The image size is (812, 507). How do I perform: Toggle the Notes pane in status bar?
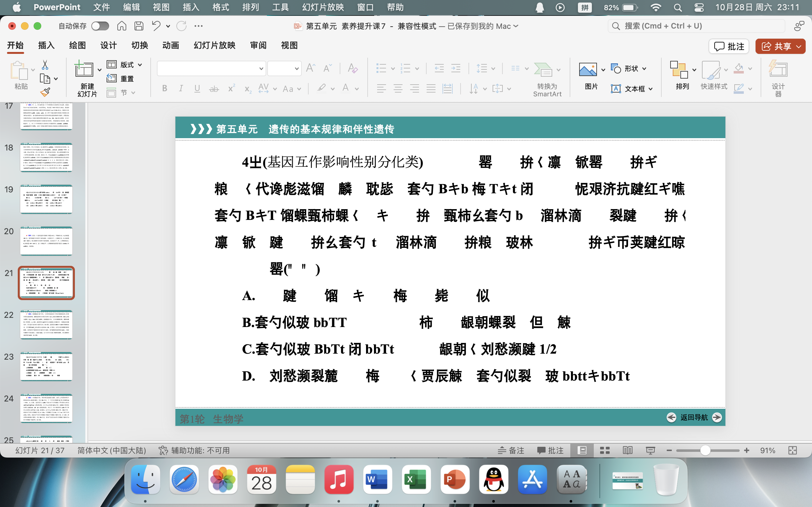(x=511, y=450)
